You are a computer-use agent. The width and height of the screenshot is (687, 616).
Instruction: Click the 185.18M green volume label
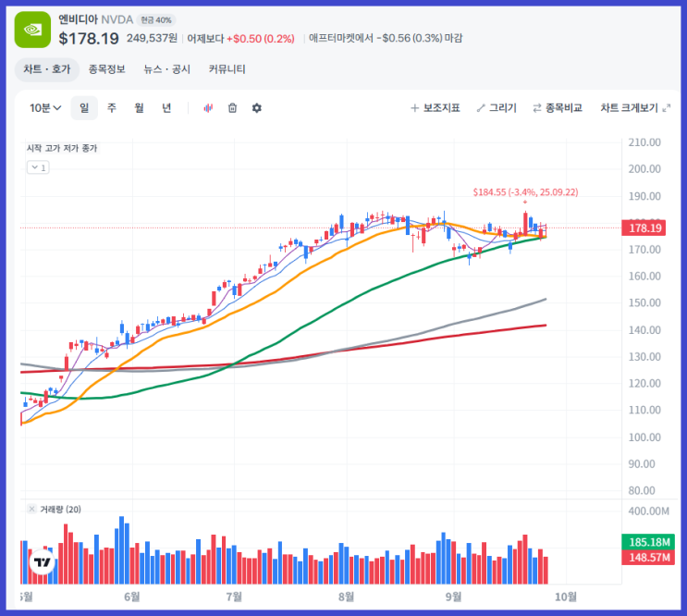click(x=648, y=542)
